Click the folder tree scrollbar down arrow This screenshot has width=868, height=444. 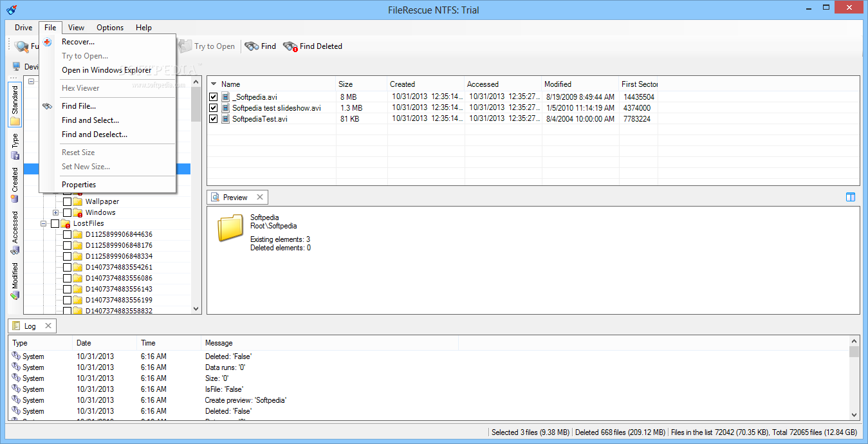point(197,309)
